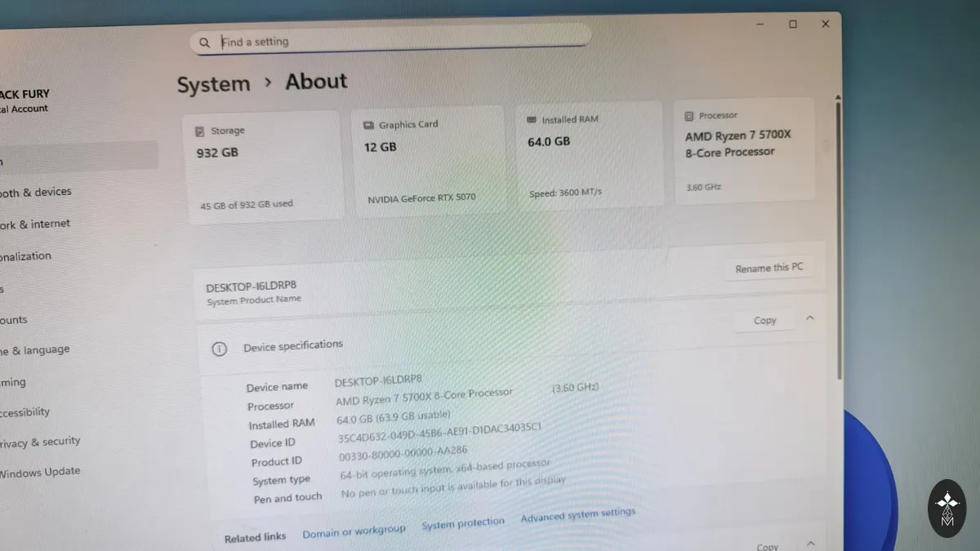Open Personalization settings page
The image size is (980, 551).
pyautogui.click(x=26, y=256)
